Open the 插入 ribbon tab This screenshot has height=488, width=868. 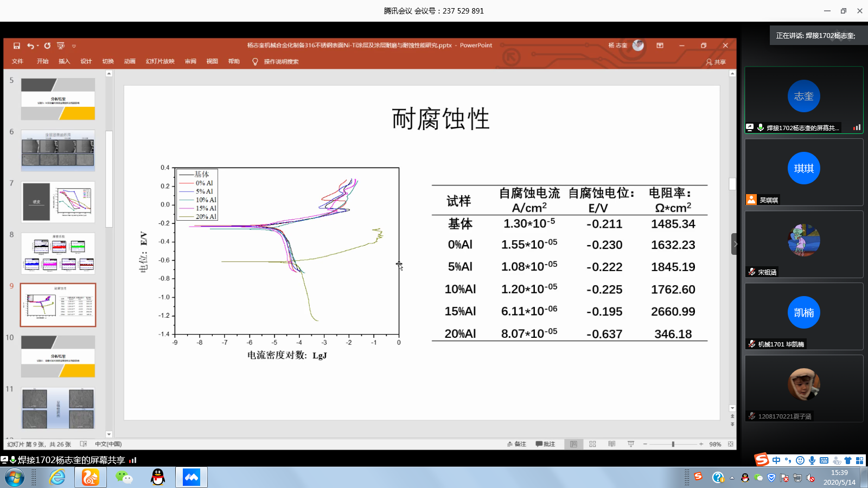coord(64,61)
